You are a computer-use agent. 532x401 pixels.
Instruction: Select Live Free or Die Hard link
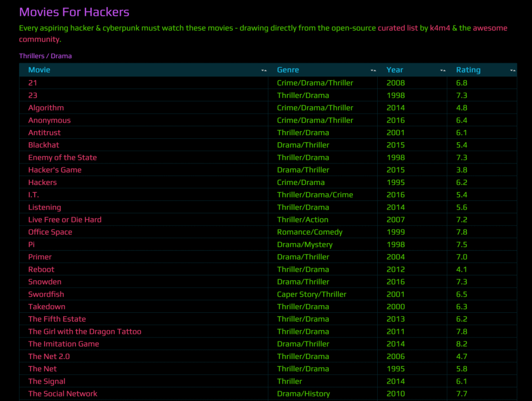(65, 220)
